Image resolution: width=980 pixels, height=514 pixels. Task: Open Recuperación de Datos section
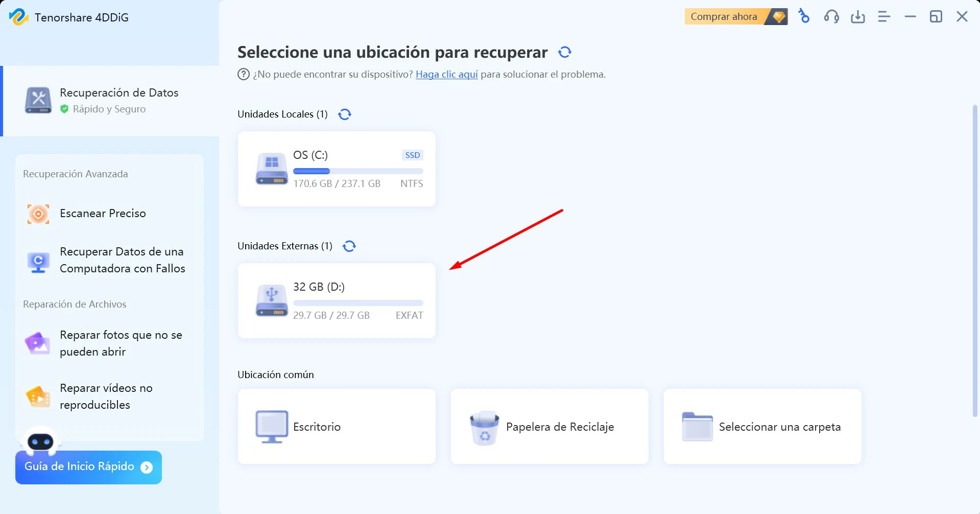111,101
